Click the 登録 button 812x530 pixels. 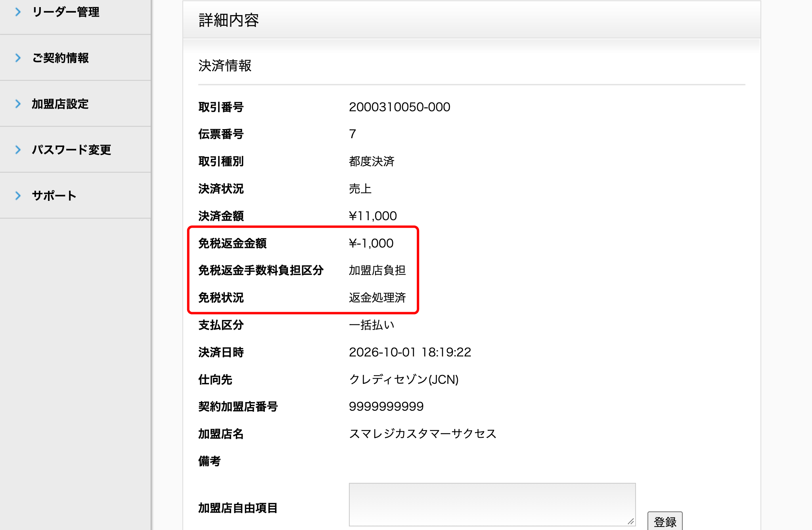665,521
